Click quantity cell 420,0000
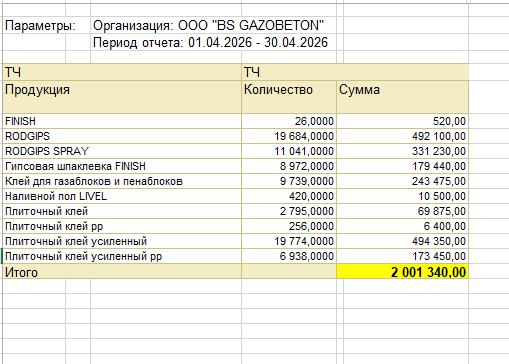 click(289, 196)
